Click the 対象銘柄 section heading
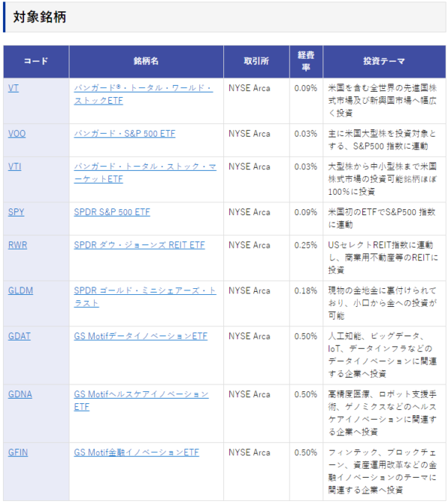Viewport: 448px width, 504px height. (x=40, y=17)
